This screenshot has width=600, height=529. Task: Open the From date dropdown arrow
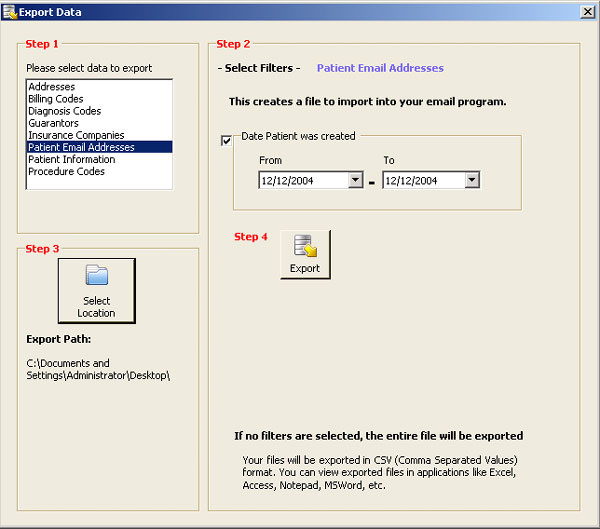click(355, 180)
